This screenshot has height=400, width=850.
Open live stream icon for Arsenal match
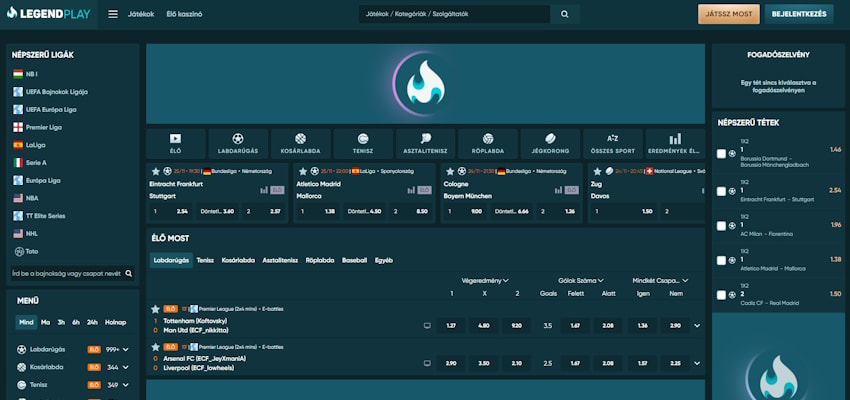coord(427,363)
